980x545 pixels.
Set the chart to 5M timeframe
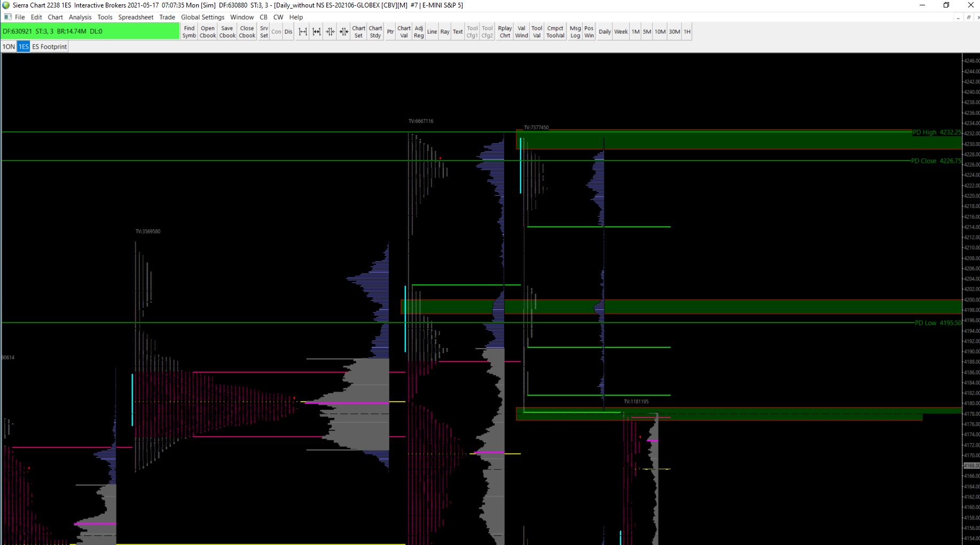tap(647, 32)
